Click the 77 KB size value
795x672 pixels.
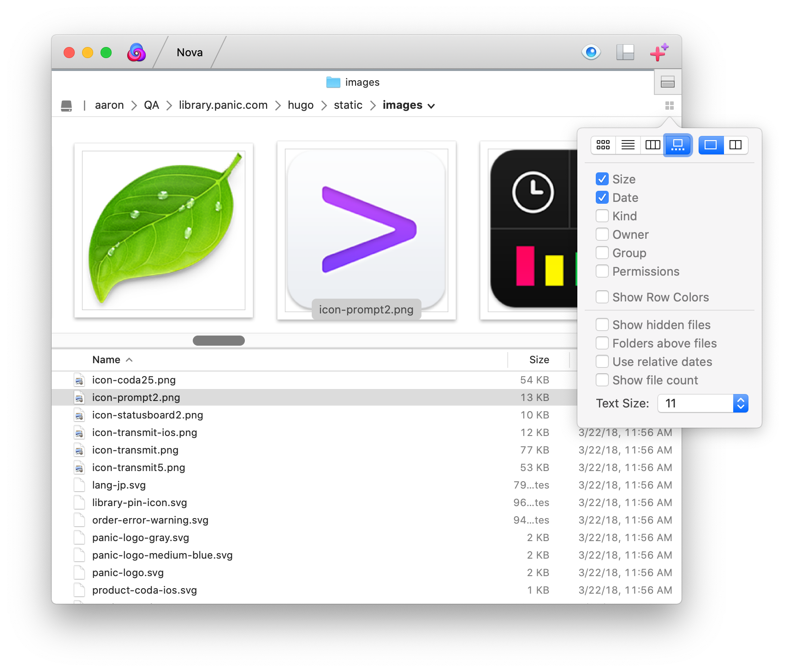(x=534, y=450)
